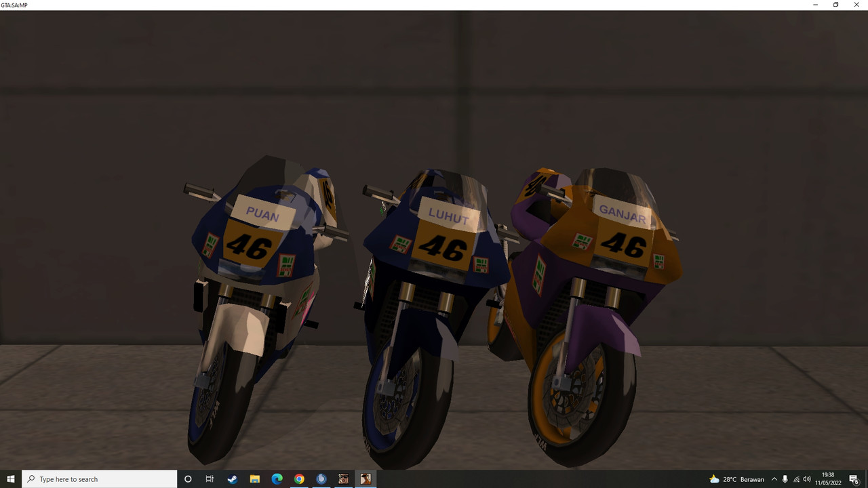The width and height of the screenshot is (868, 488).
Task: Open the Wi-Fi network tray icon
Action: (796, 479)
